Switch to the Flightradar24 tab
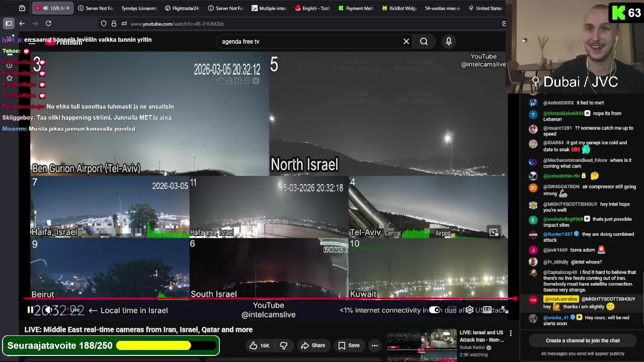Viewport: 644px width, 362px height. [182, 8]
